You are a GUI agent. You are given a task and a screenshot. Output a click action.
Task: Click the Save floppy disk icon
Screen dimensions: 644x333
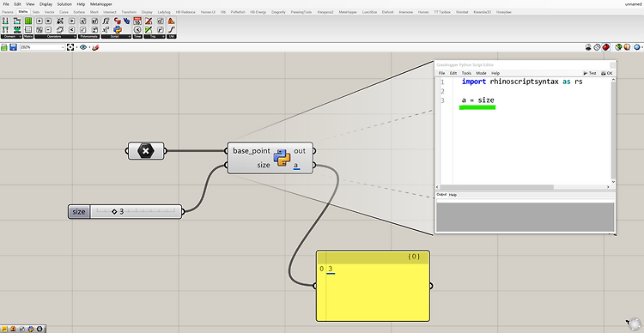13,47
